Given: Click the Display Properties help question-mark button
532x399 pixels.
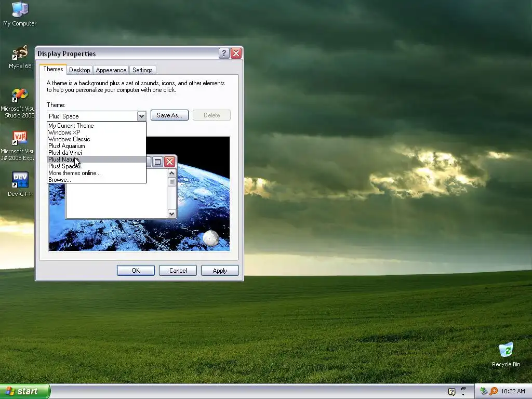Looking at the screenshot, I should [224, 54].
